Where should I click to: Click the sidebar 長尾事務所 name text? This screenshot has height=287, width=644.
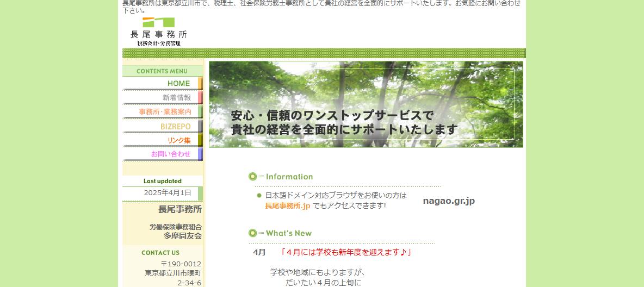(180, 210)
